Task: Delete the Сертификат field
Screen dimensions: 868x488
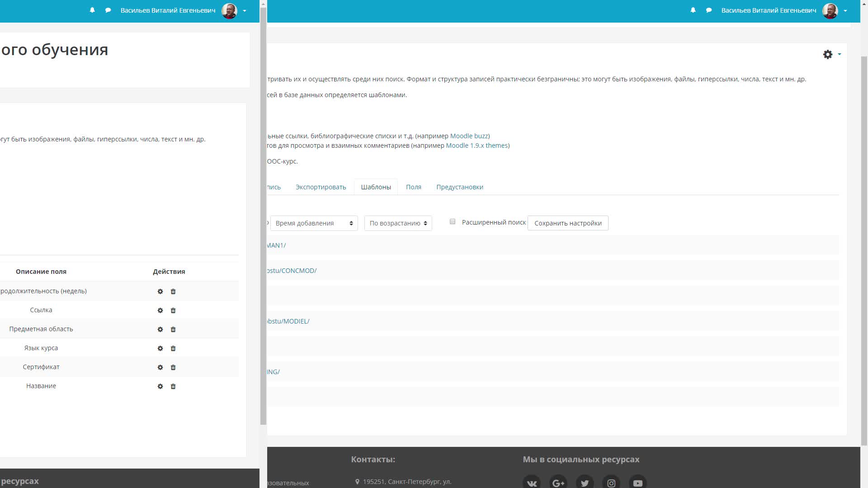Action: 173,367
